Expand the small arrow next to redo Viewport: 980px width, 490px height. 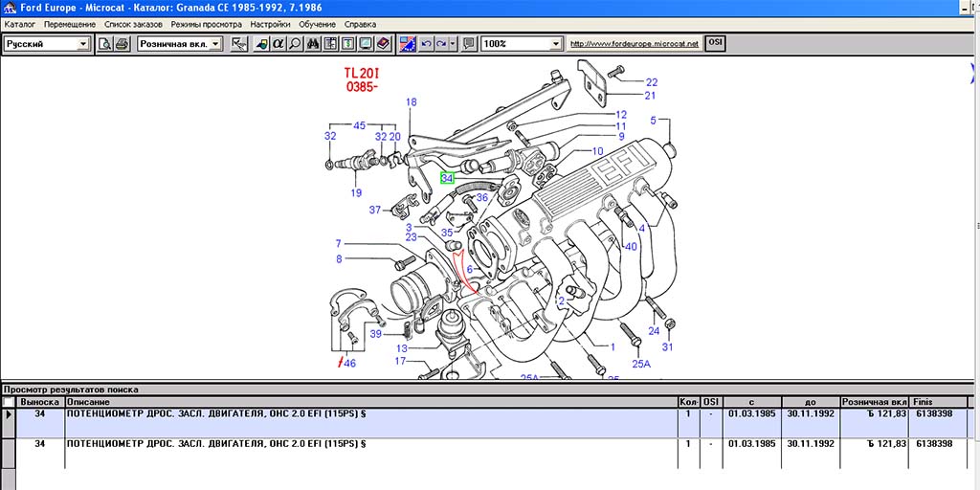[453, 44]
